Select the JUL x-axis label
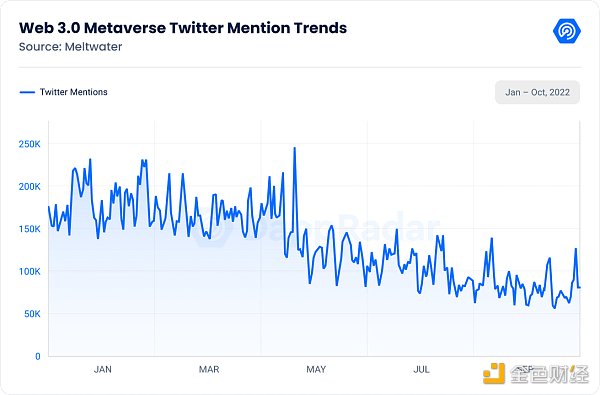 tap(421, 369)
